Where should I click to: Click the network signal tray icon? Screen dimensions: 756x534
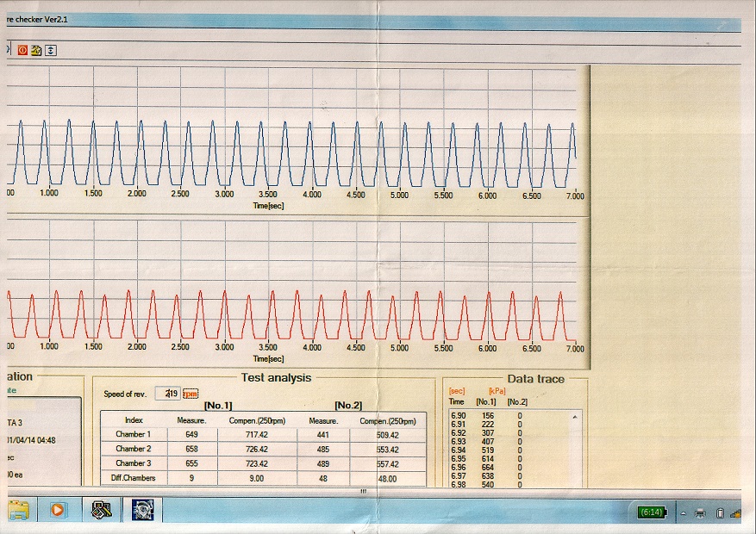[735, 513]
